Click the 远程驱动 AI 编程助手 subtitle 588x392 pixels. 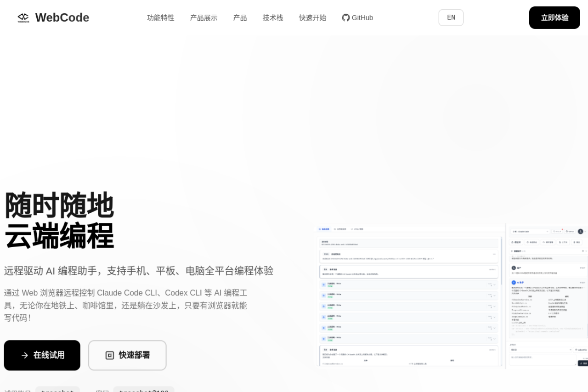(x=139, y=271)
